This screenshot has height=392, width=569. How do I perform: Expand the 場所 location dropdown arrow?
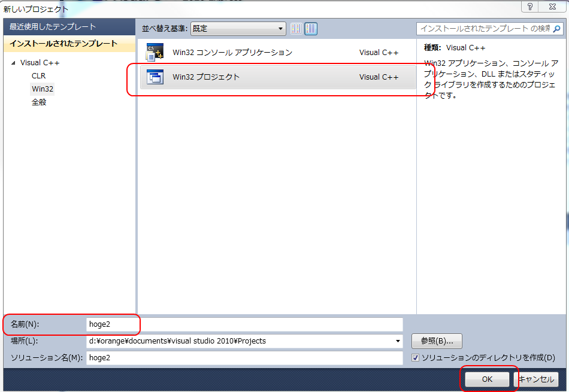[x=398, y=341]
